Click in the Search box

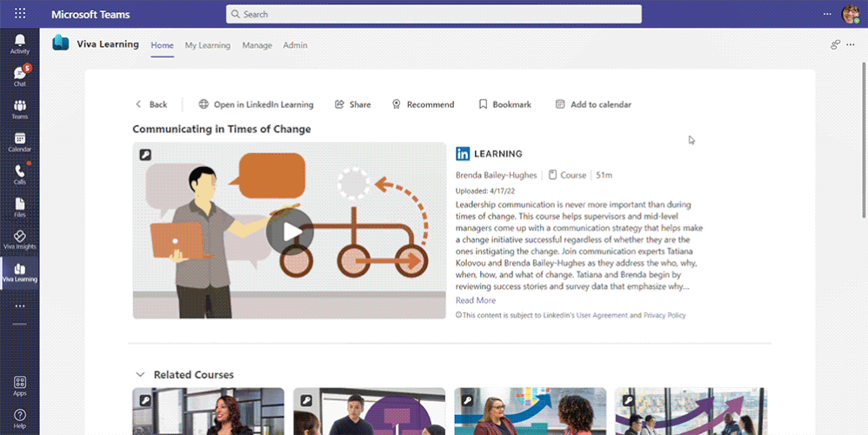pyautogui.click(x=434, y=15)
